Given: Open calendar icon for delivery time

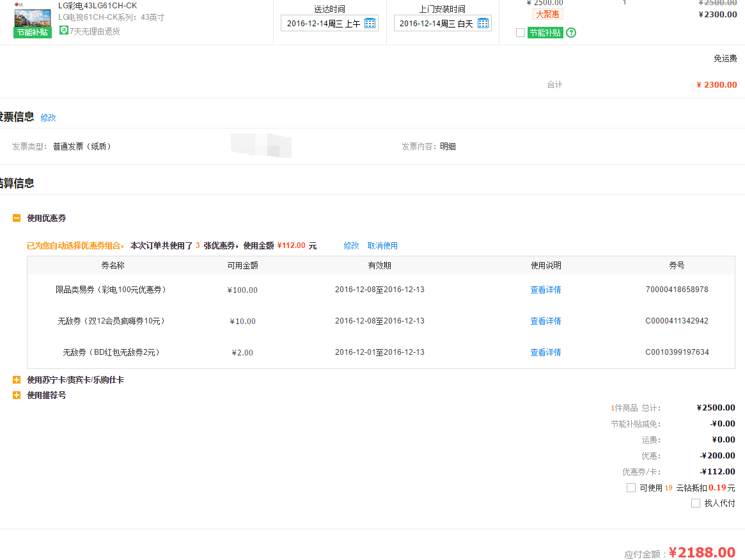Looking at the screenshot, I should point(370,23).
